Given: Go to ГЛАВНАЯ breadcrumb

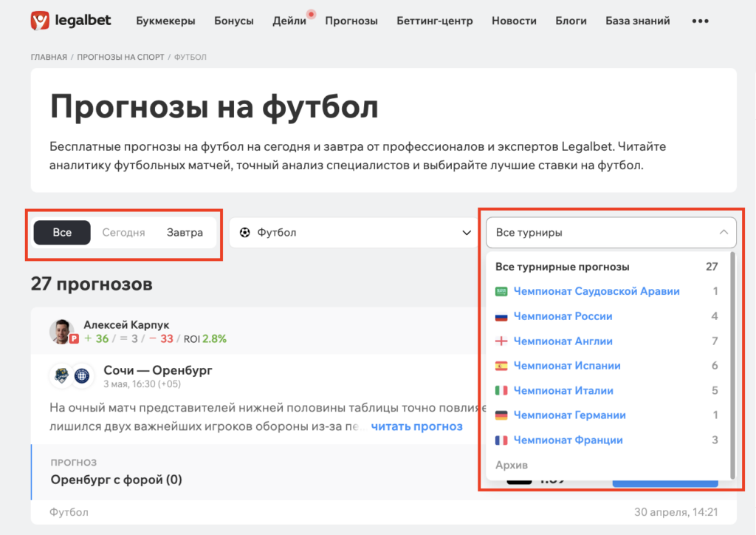Looking at the screenshot, I should click(49, 57).
